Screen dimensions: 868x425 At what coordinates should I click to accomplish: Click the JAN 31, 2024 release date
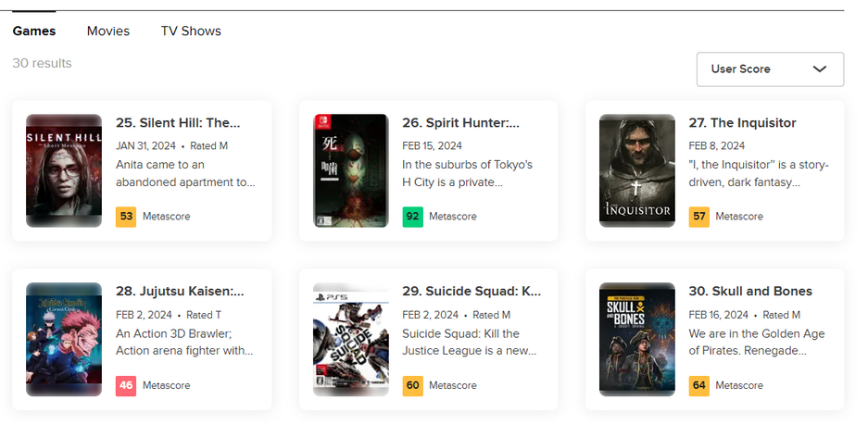coord(145,146)
